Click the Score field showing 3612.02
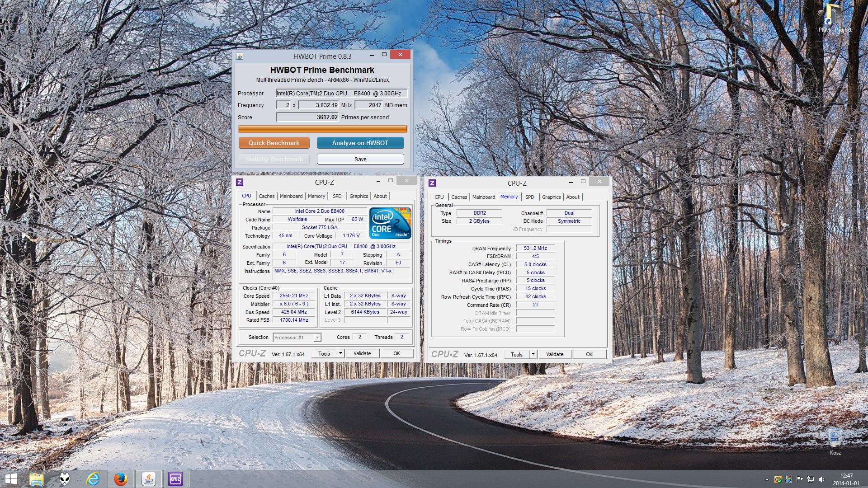 [307, 117]
